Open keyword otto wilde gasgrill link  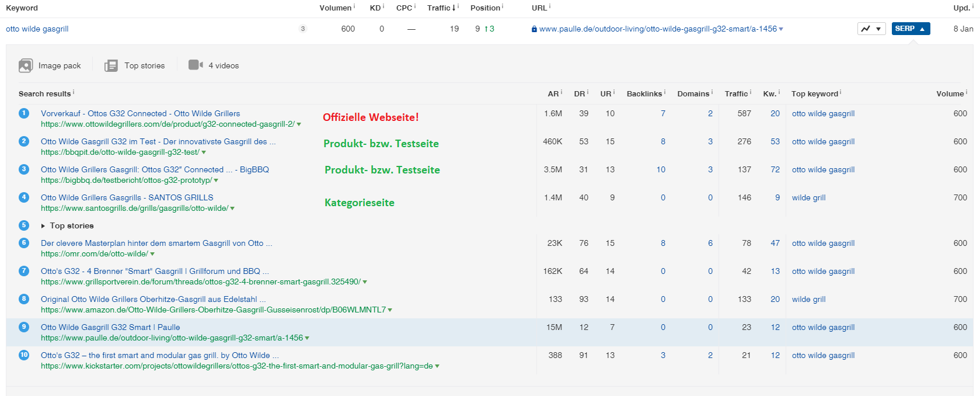(37, 29)
